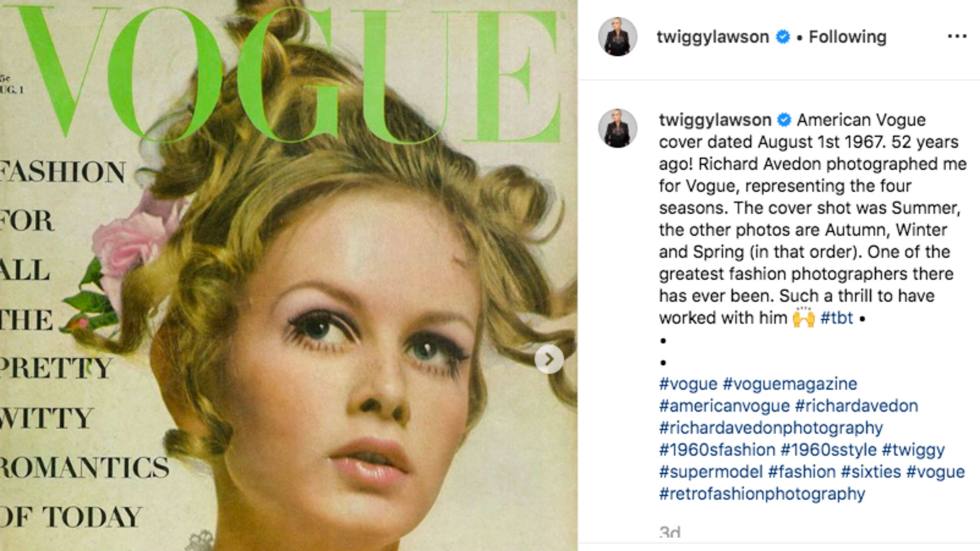
Task: Click the 3d post timestamp
Action: pyautogui.click(x=670, y=532)
